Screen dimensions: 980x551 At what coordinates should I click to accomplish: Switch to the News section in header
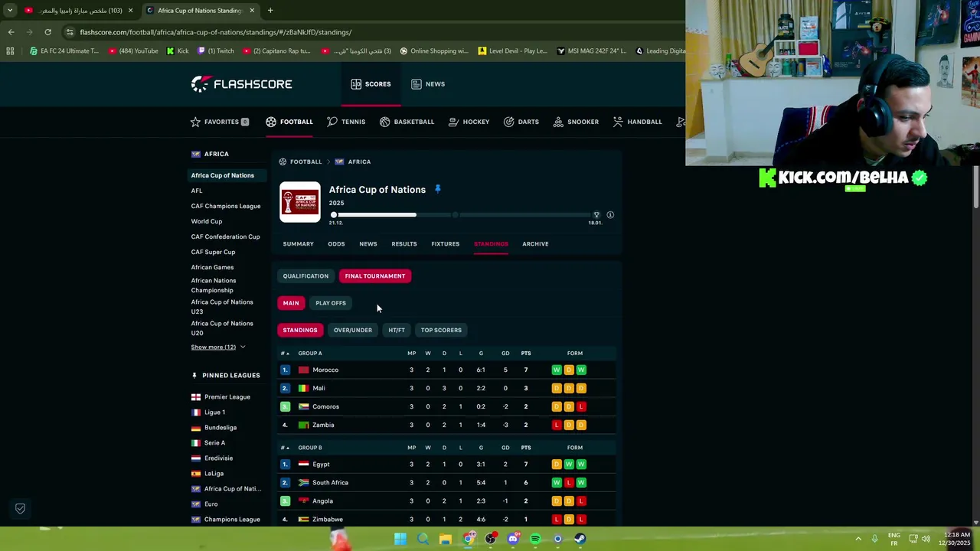click(428, 84)
